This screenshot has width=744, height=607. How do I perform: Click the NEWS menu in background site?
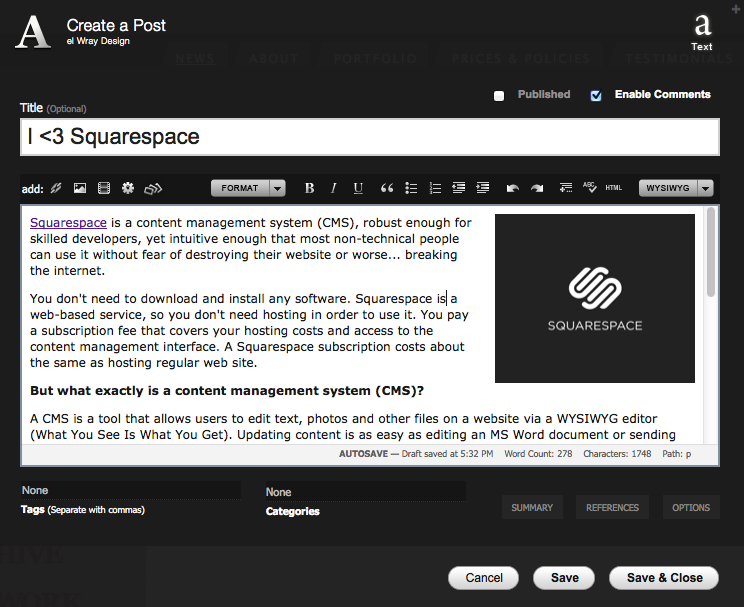coord(195,59)
